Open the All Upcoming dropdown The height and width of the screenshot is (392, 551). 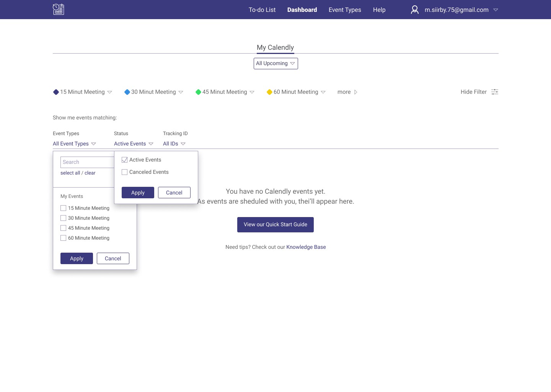(x=276, y=64)
